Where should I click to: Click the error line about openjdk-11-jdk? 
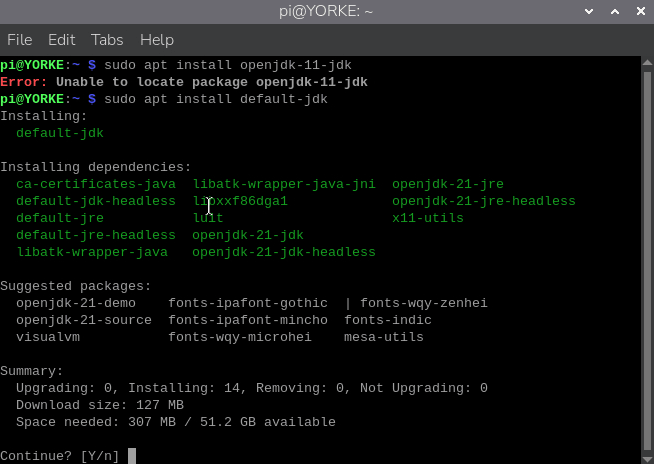tap(184, 82)
